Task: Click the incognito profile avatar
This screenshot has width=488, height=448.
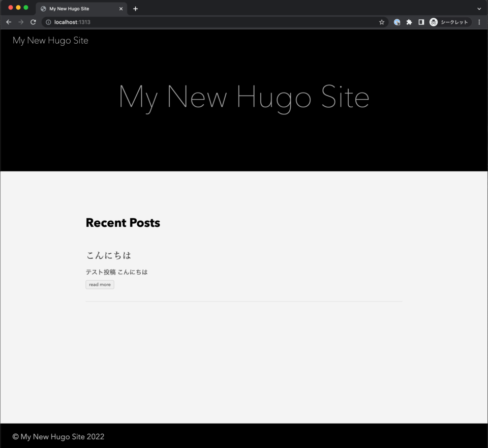Action: click(x=433, y=22)
